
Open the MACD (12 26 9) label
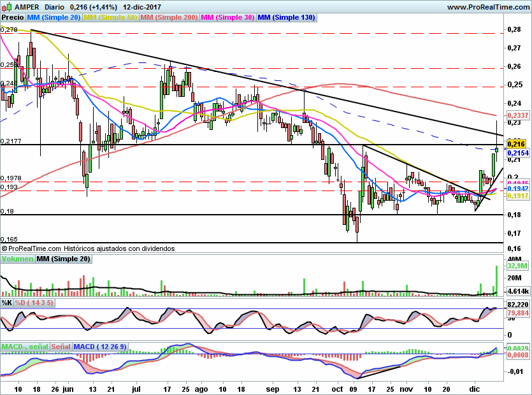pos(101,347)
